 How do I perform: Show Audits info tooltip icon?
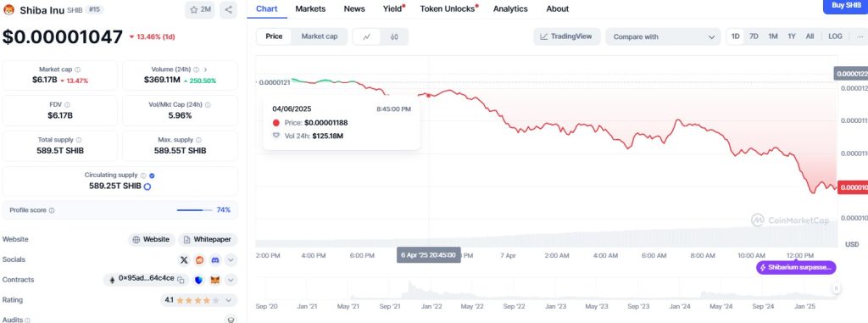point(28,320)
